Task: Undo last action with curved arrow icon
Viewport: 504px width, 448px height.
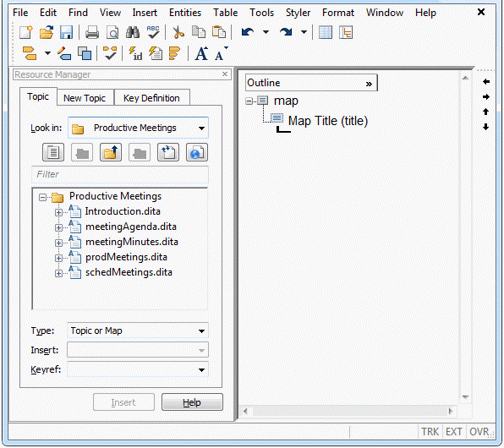Action: coord(248,32)
